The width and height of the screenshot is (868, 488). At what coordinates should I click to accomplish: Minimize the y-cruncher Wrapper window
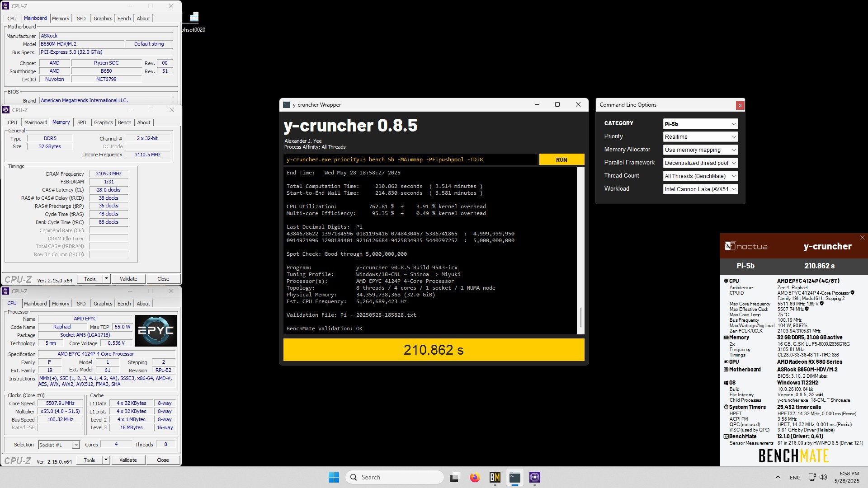(537, 104)
